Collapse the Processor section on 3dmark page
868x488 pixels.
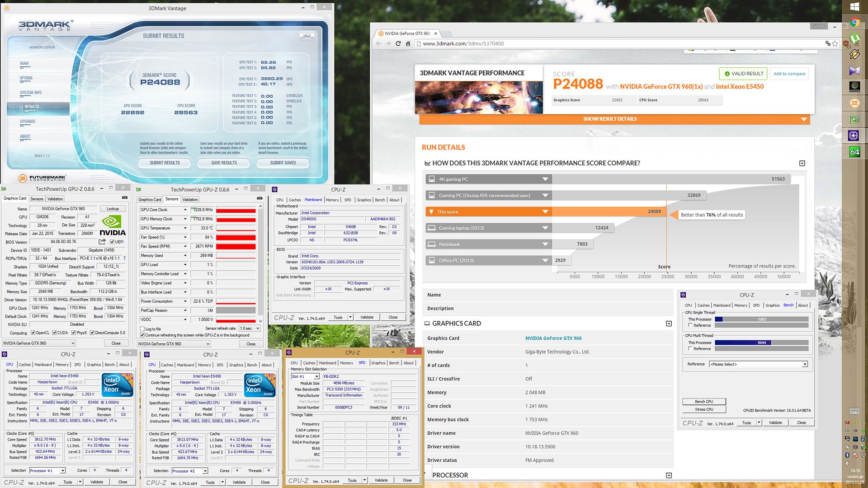click(x=669, y=475)
